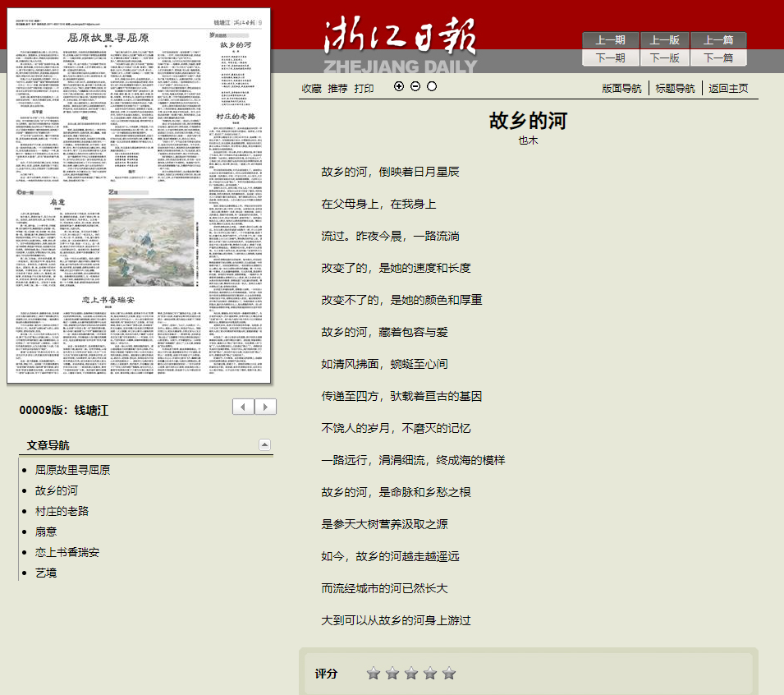This screenshot has height=695, width=784.
Task: Click the reset font size circle icon
Action: [432, 86]
